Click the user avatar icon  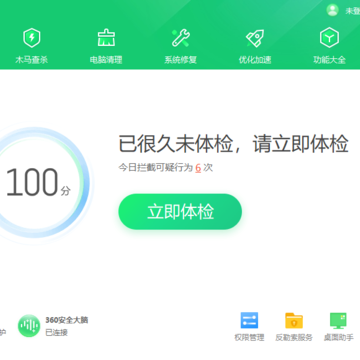332,10
